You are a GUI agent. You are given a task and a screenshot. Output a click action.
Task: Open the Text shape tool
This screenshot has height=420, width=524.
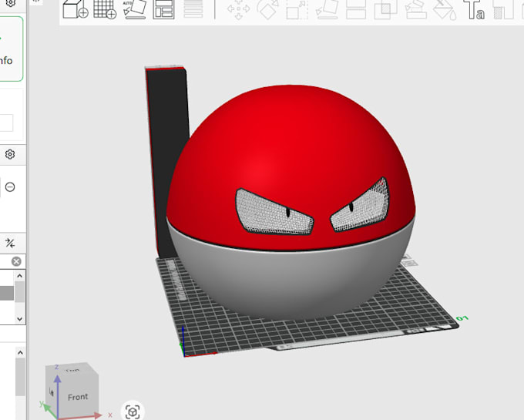(474, 9)
